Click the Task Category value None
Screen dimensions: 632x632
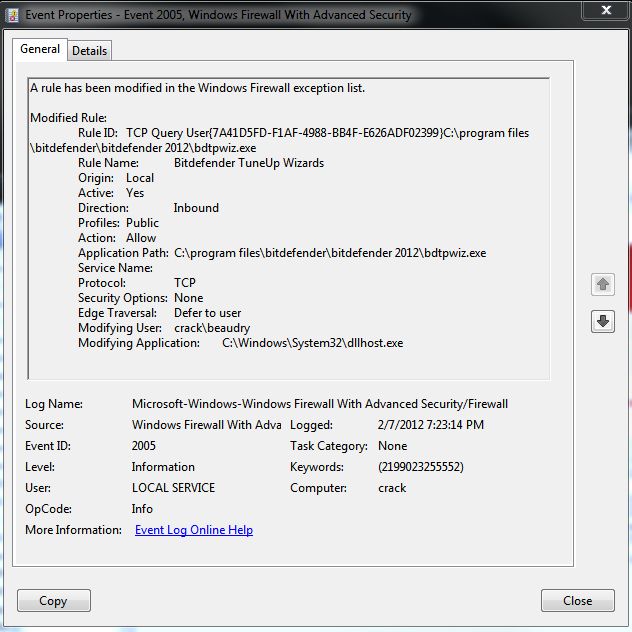[392, 446]
